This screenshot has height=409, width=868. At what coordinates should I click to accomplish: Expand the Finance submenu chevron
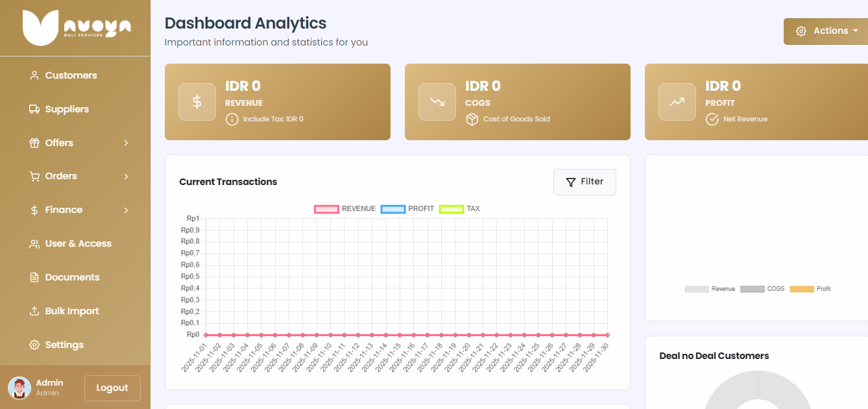pos(126,210)
